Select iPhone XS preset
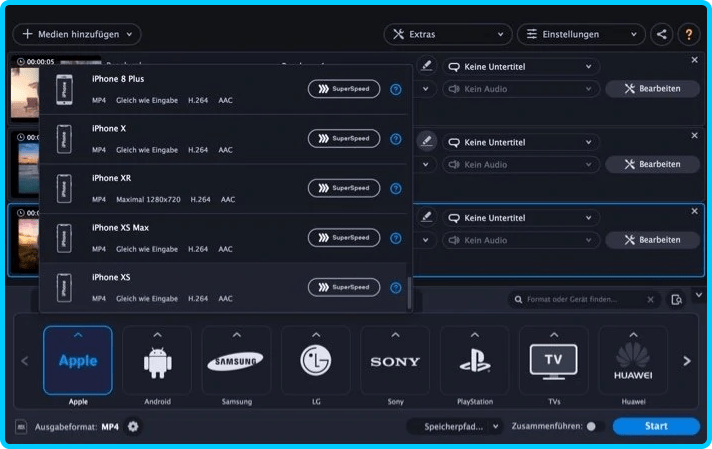This screenshot has width=712, height=449. 223,287
